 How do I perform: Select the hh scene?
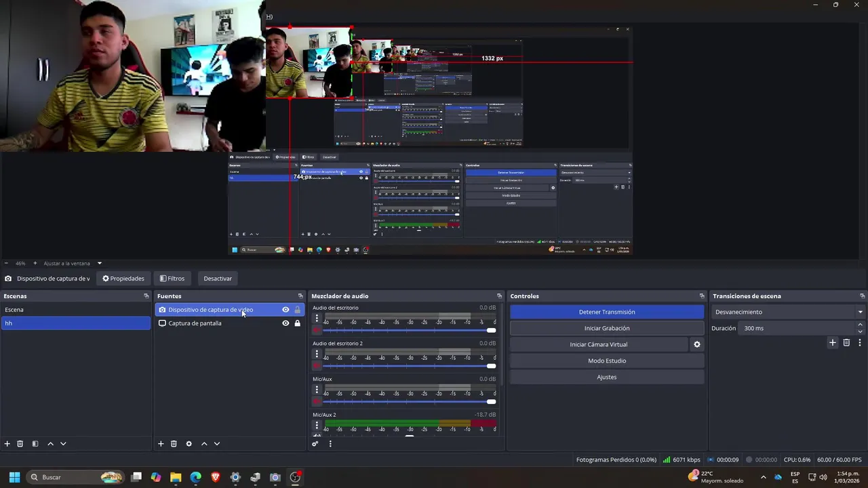tap(76, 323)
